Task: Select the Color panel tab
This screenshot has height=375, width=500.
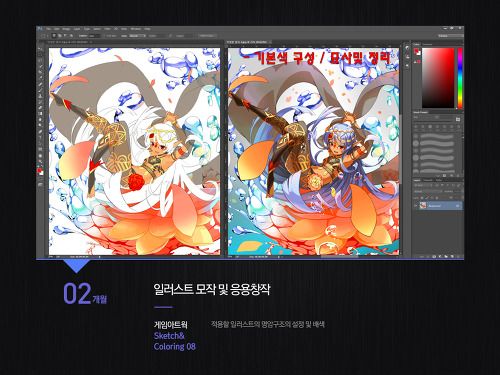Action: 417,44
